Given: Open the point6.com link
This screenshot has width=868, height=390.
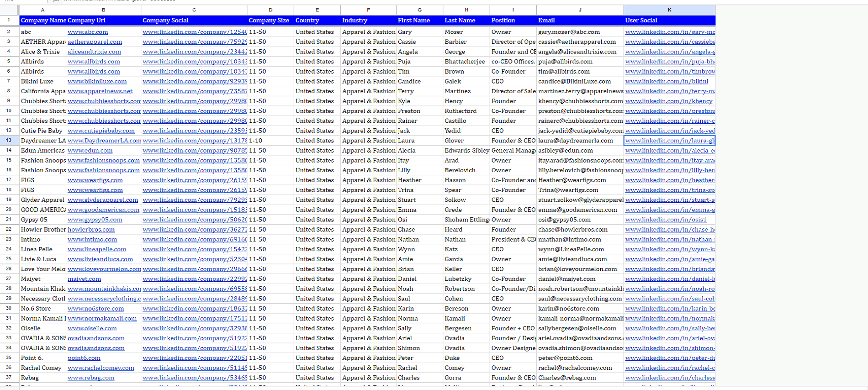Looking at the screenshot, I should coord(84,358).
